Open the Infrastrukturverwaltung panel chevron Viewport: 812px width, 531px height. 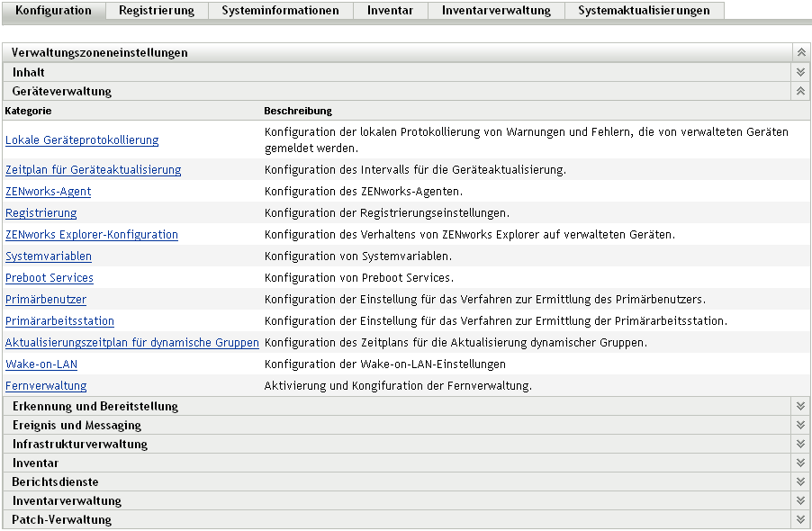point(800,444)
